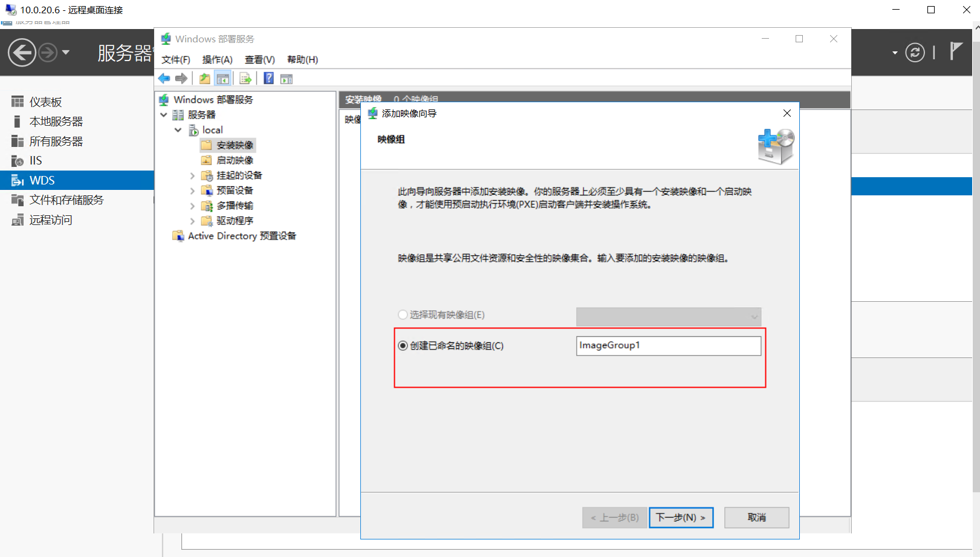Screen dimensions: 980x557
Task: Open the existing image group combo box
Action: click(669, 316)
